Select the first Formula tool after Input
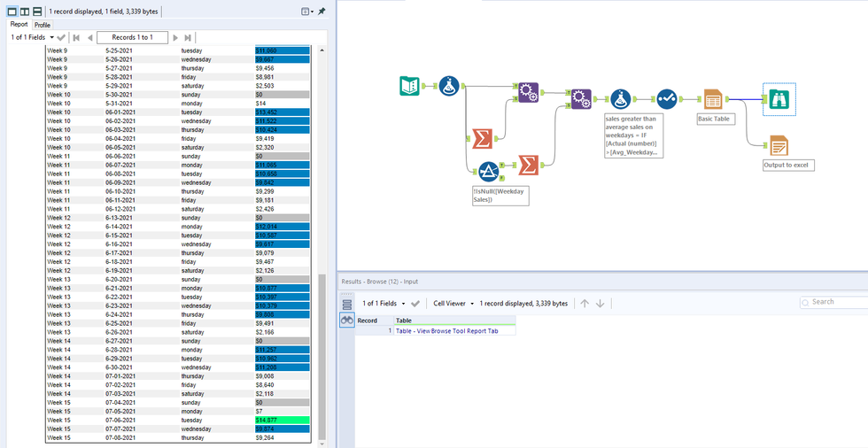The width and height of the screenshot is (868, 448). [450, 86]
